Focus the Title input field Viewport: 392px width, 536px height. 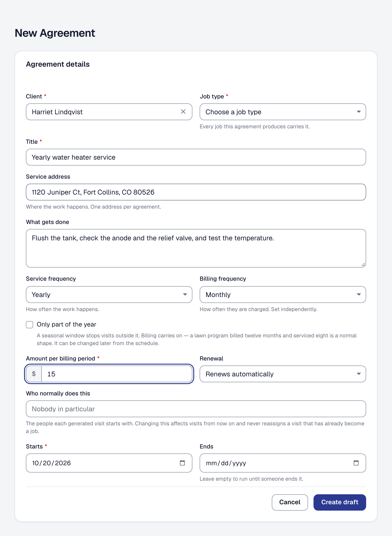pos(196,157)
